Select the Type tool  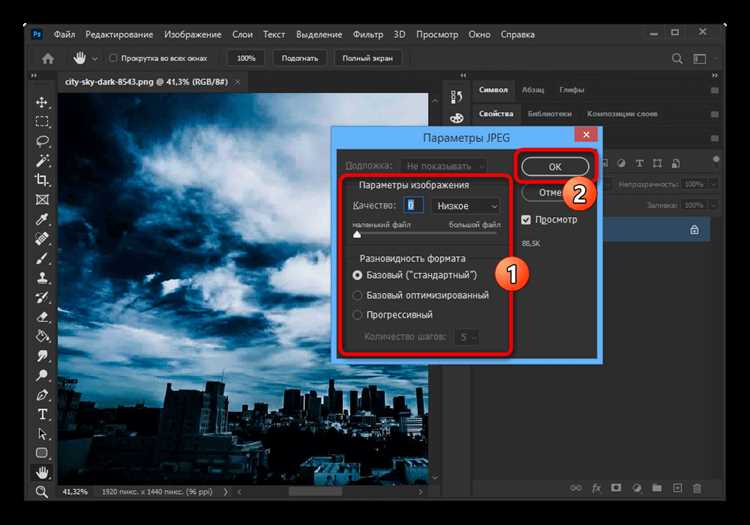point(42,414)
